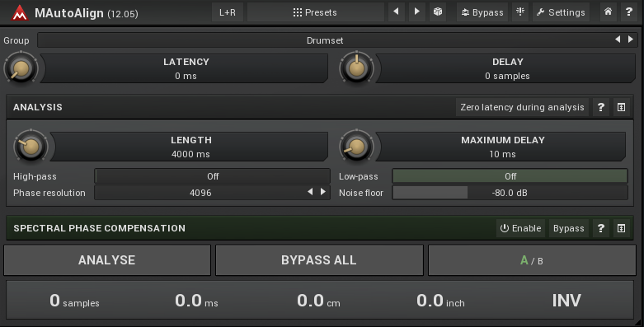Click the MeldaProduction logo icon
644x327 pixels.
19,12
